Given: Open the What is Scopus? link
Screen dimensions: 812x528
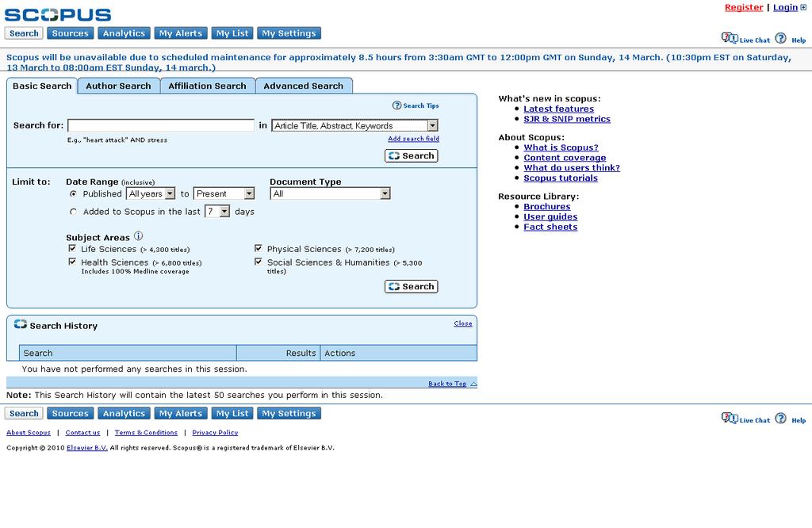Looking at the screenshot, I should coord(561,147).
